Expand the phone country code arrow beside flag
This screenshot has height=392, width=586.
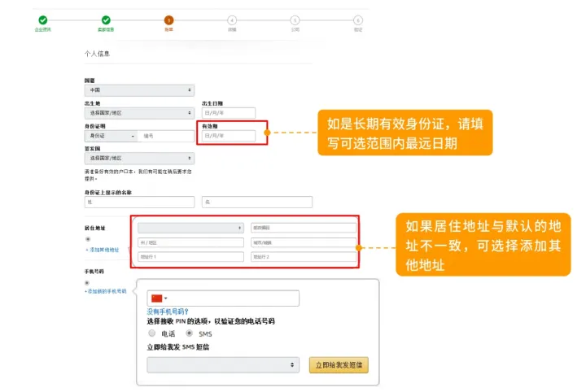pos(165,298)
